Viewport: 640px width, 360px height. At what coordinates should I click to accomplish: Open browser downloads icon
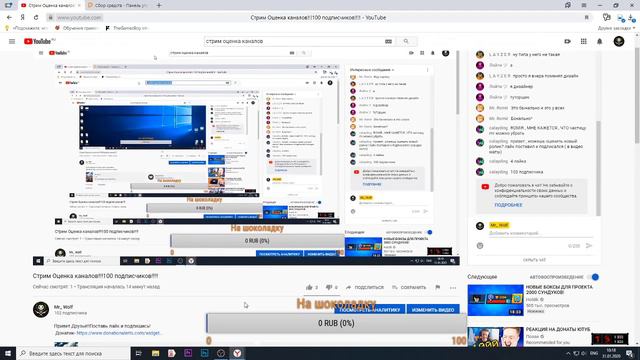click(631, 18)
